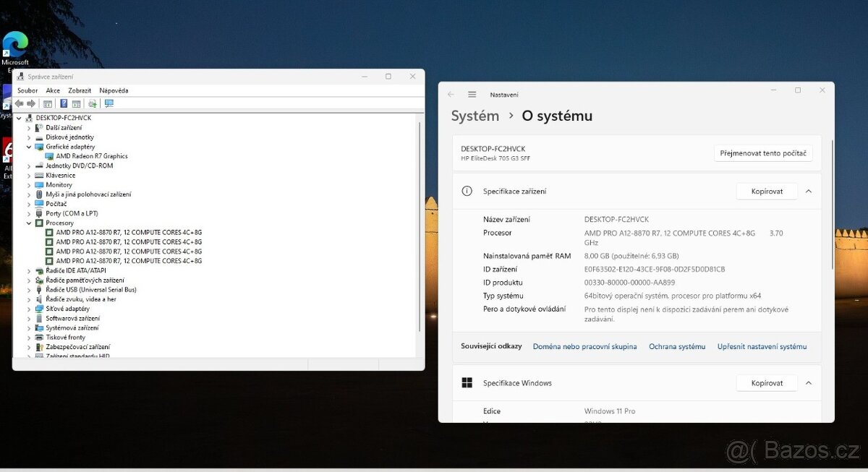
Task: Collapse the Grafické adaptéry node chevron
Action: click(x=29, y=147)
